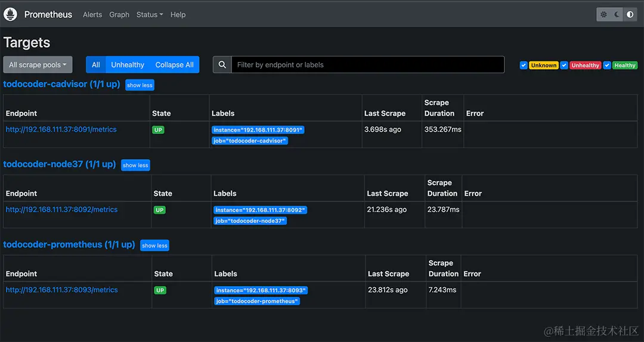This screenshot has height=342, width=644.
Task: Open the todocoder-prometheus pool heading link
Action: [x=69, y=245]
